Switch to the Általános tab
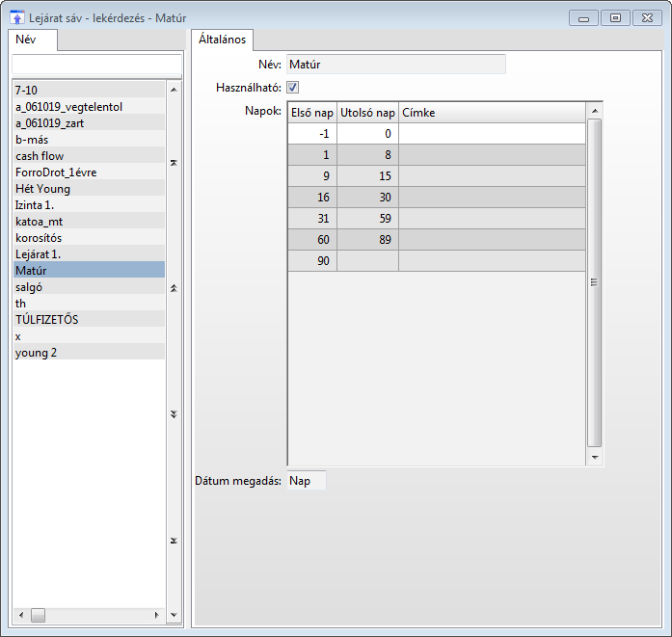Viewport: 672px width, 637px height. 221,40
